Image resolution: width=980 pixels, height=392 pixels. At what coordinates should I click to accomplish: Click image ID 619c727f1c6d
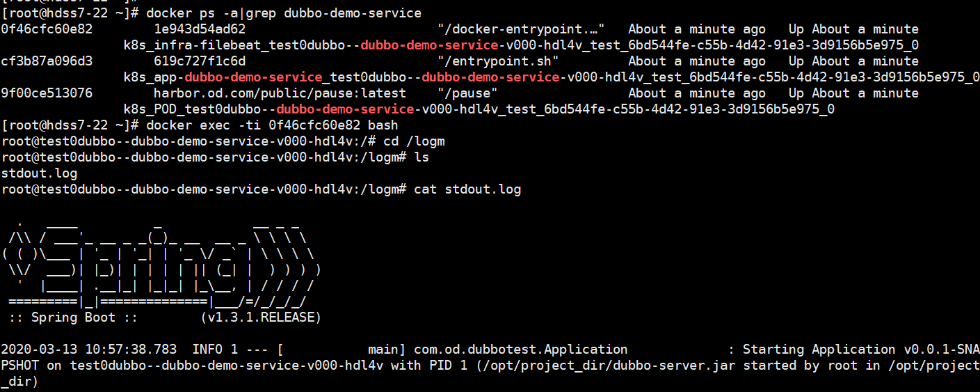click(x=200, y=61)
